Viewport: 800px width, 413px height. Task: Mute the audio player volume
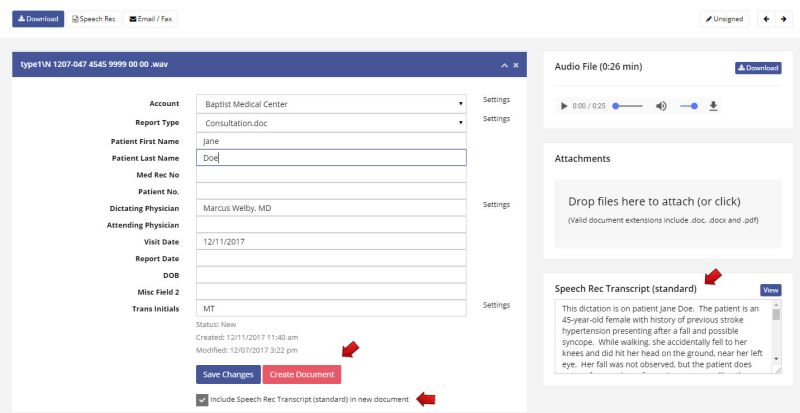click(x=661, y=106)
